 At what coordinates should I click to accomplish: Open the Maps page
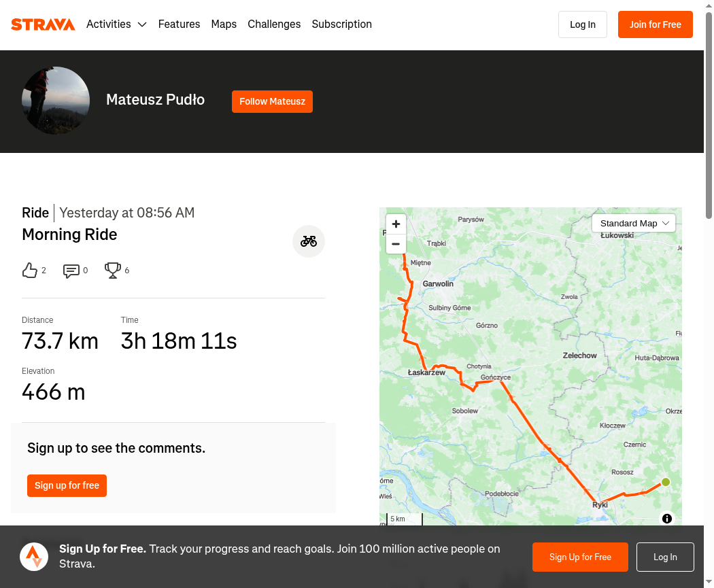click(x=224, y=24)
